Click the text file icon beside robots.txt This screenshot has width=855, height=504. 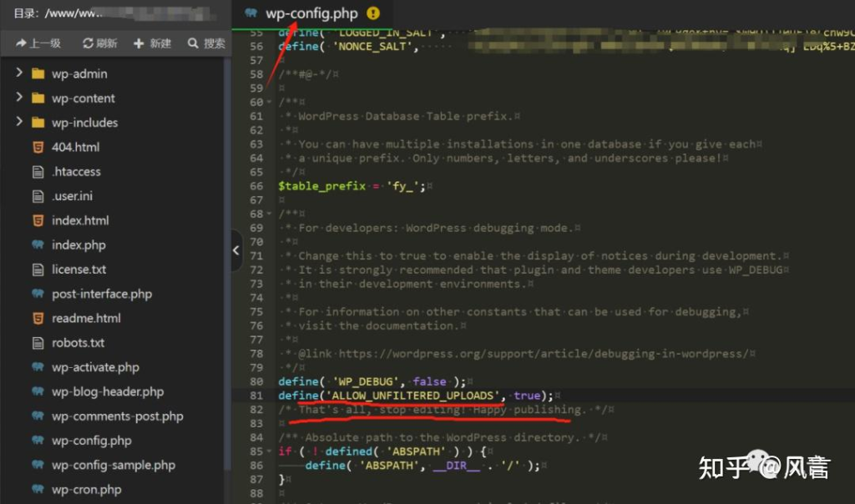click(37, 343)
